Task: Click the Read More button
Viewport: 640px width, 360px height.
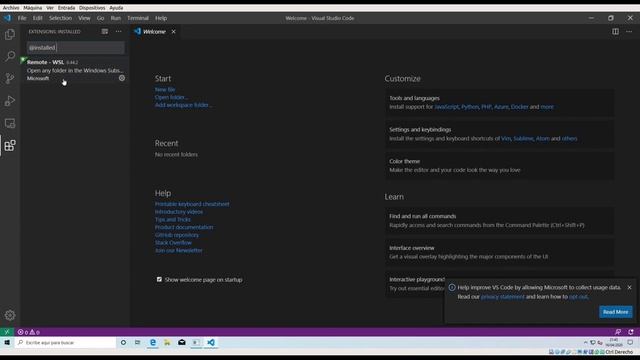Action: click(x=616, y=312)
